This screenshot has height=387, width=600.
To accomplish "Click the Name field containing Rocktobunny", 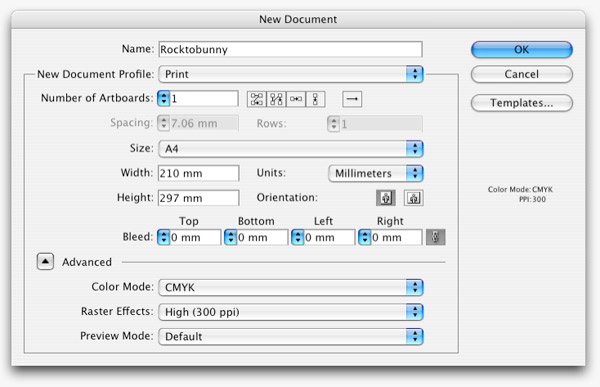I will 290,49.
